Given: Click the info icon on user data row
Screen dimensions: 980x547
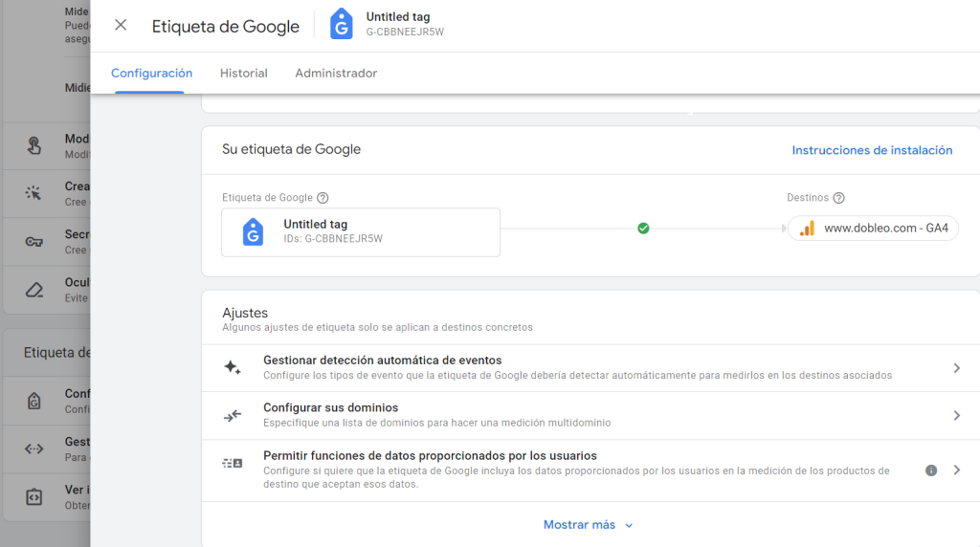Looking at the screenshot, I should click(931, 470).
